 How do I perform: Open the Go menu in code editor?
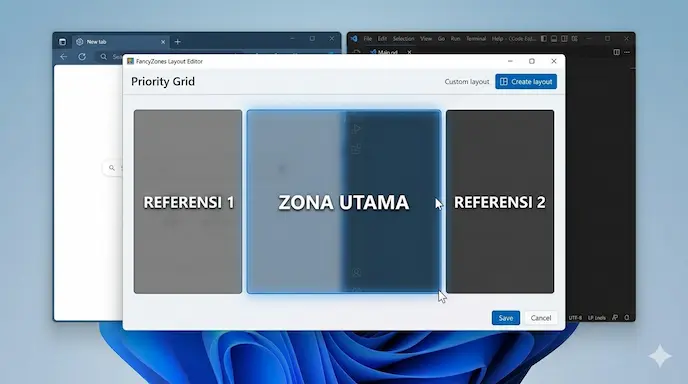point(441,39)
